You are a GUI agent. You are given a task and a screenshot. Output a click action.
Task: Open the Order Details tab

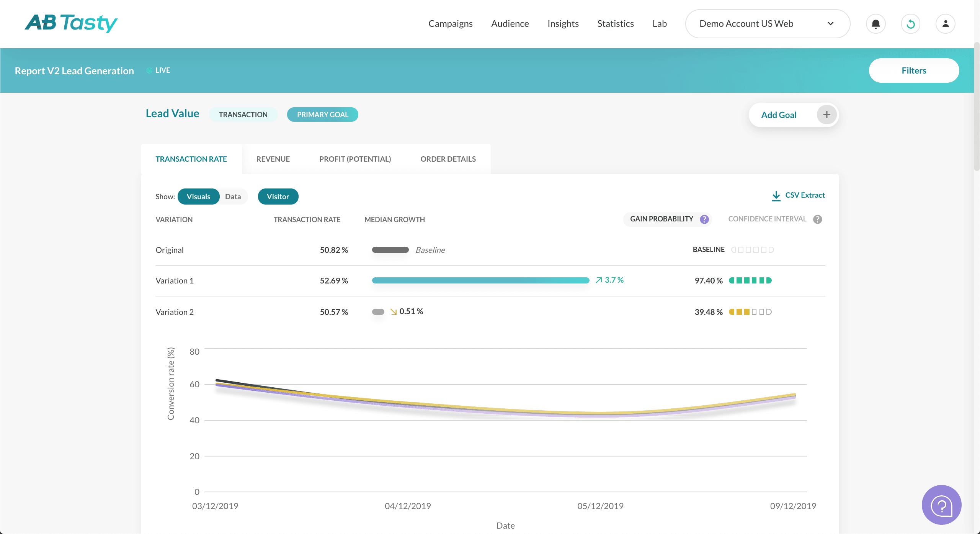coord(448,159)
